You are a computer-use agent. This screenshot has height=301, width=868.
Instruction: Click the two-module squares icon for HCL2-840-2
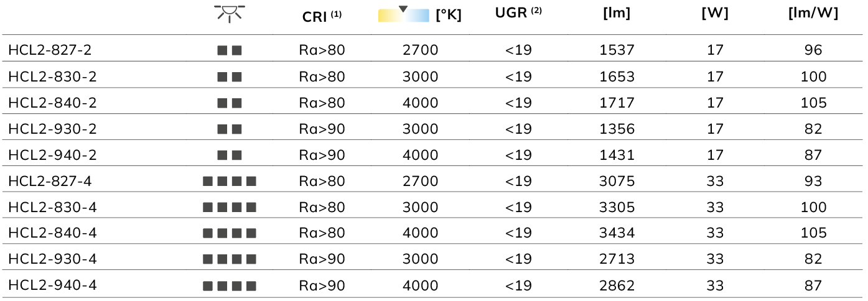[229, 103]
